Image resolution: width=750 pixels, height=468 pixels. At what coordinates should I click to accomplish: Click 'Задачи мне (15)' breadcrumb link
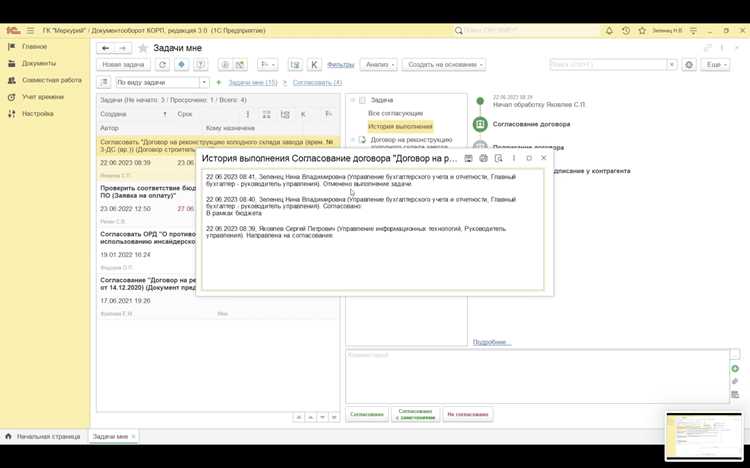(253, 82)
